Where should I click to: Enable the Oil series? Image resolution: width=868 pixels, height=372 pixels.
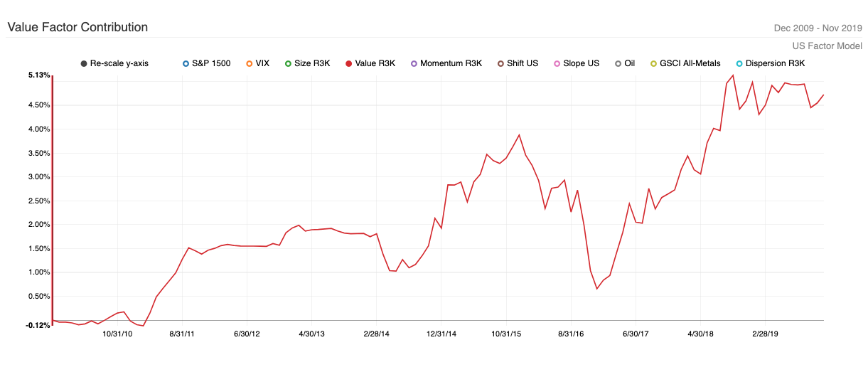(x=625, y=63)
